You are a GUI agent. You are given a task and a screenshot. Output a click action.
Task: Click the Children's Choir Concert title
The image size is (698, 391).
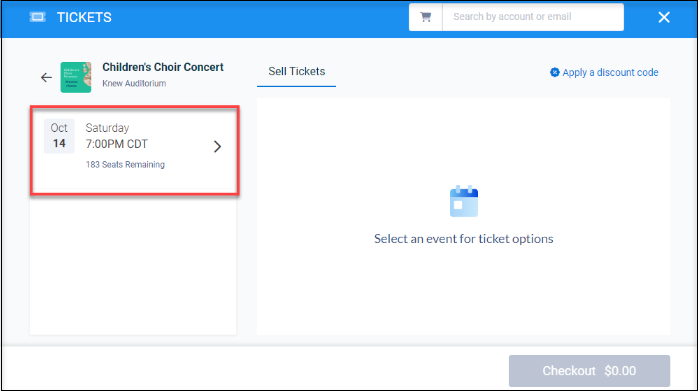[163, 67]
